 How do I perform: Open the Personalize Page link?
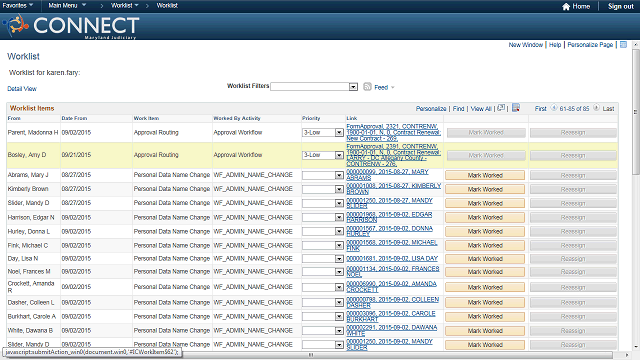(x=590, y=45)
